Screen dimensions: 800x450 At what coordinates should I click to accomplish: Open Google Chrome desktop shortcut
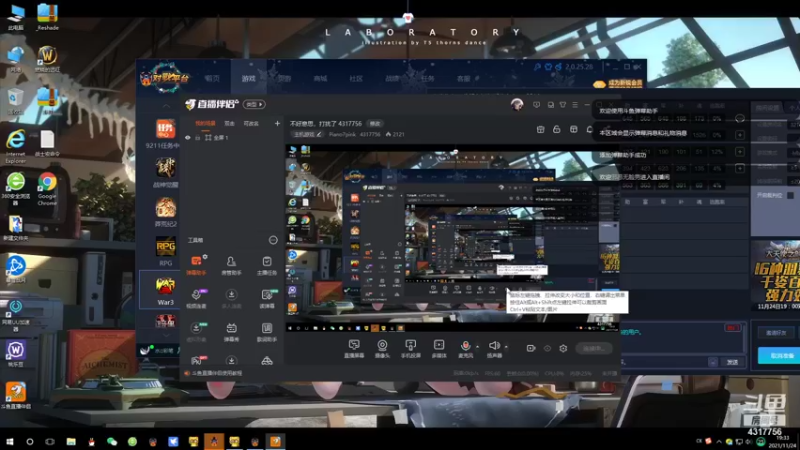click(x=47, y=189)
